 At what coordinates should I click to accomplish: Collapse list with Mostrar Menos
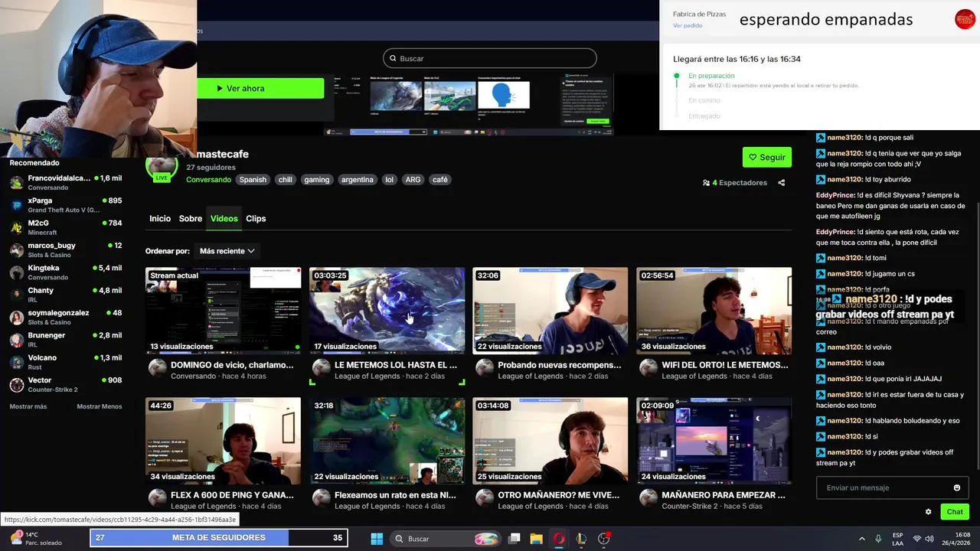point(99,406)
